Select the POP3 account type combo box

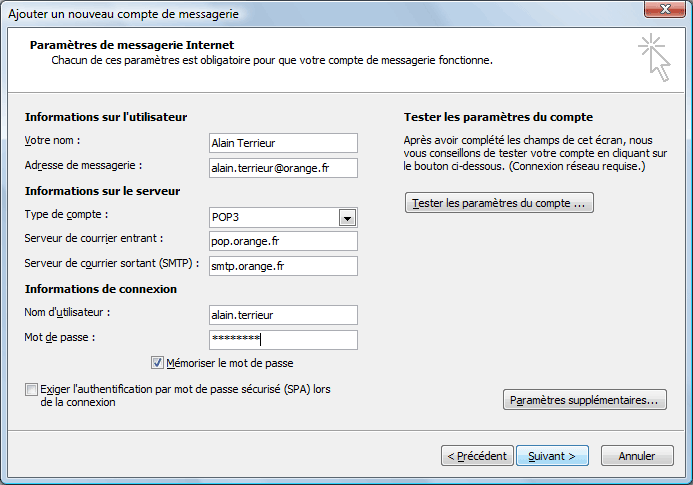pyautogui.click(x=283, y=218)
